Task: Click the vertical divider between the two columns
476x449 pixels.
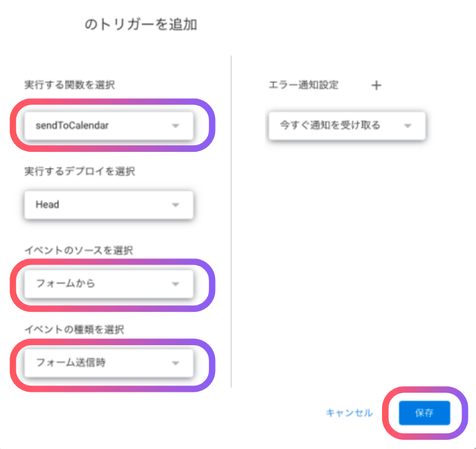Action: pos(231,221)
